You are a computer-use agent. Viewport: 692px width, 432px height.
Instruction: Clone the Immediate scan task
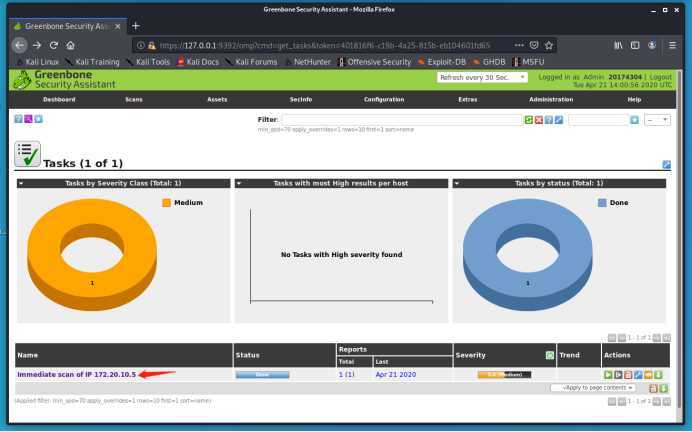click(x=648, y=375)
